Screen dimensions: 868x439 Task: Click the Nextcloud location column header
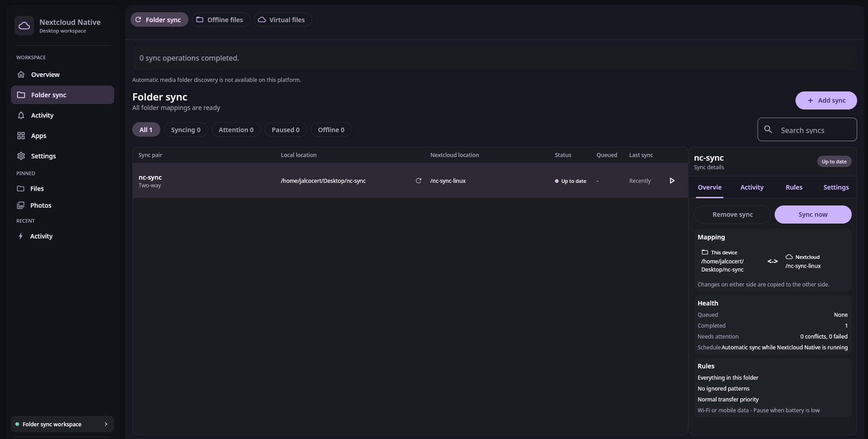pos(454,155)
